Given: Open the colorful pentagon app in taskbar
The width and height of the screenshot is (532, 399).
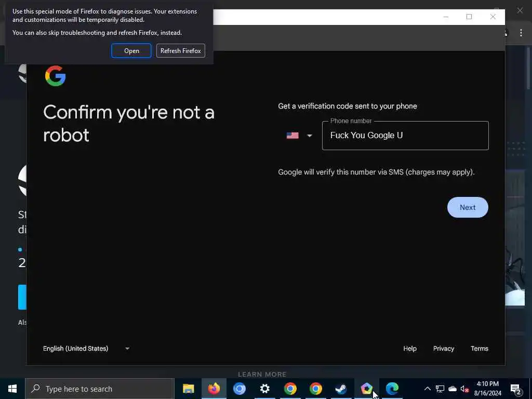Looking at the screenshot, I should pos(366,389).
